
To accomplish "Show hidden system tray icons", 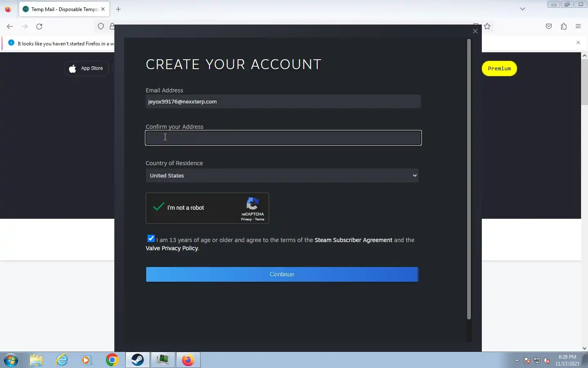I will coord(517,361).
